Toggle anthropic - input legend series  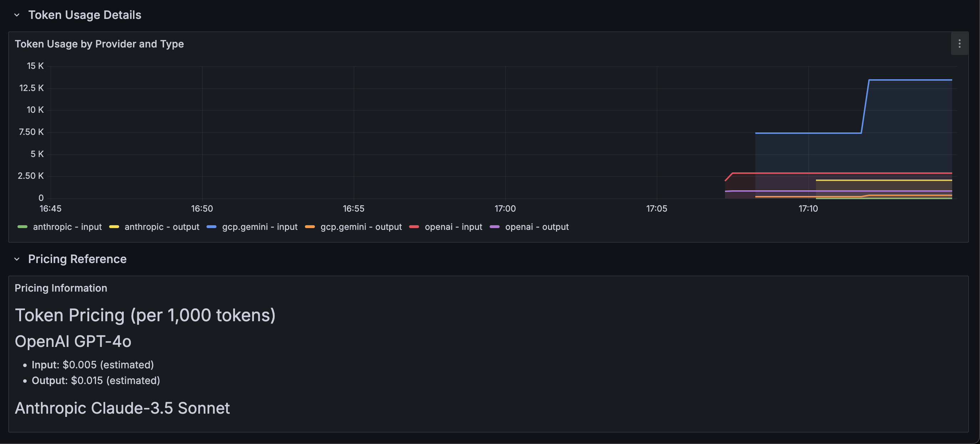click(x=67, y=227)
